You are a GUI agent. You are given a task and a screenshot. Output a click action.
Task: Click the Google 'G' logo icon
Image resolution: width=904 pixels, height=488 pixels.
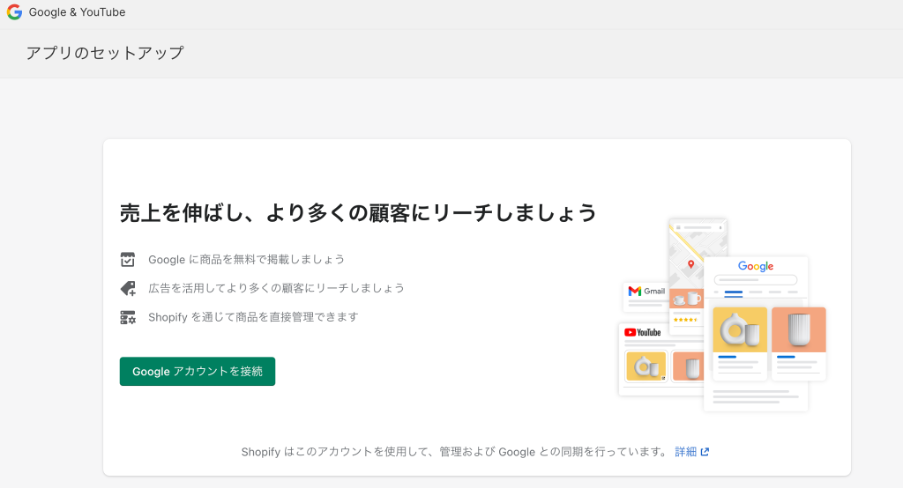[14, 12]
